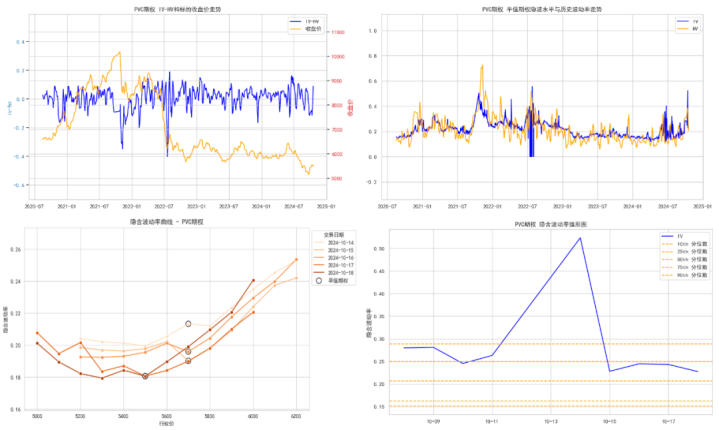Select '25th 分位数' legend entry

pos(685,252)
